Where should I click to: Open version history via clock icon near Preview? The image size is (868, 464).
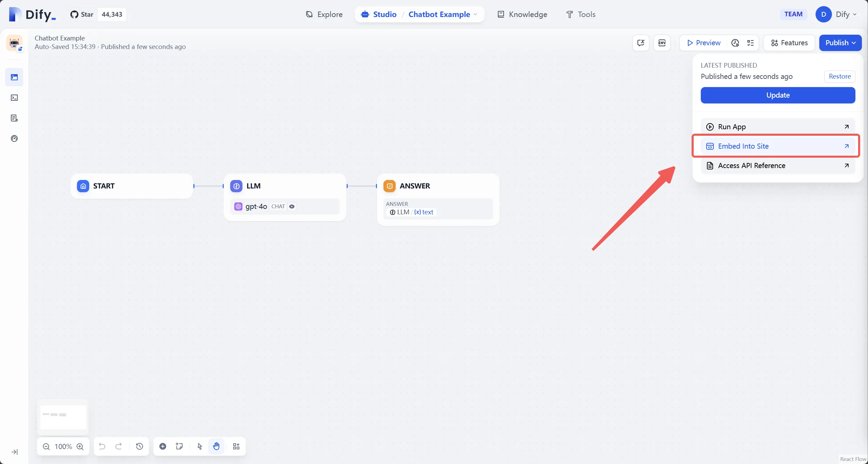tap(735, 43)
